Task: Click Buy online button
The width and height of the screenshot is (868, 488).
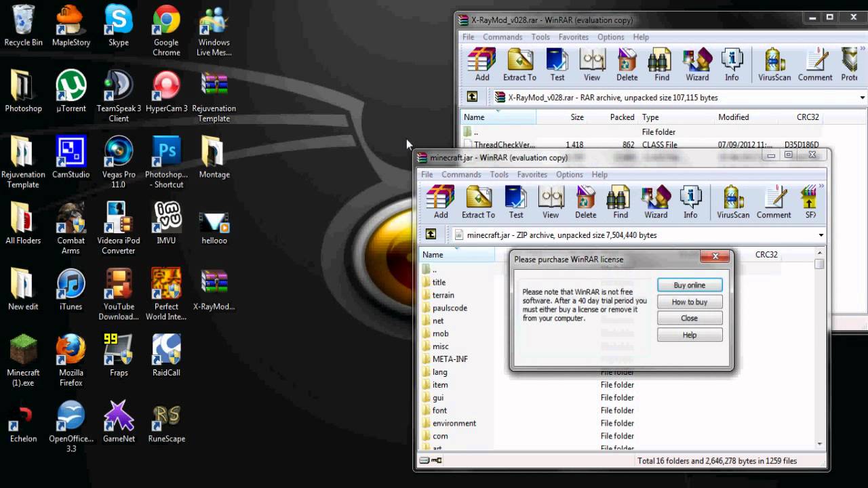Action: (x=690, y=285)
